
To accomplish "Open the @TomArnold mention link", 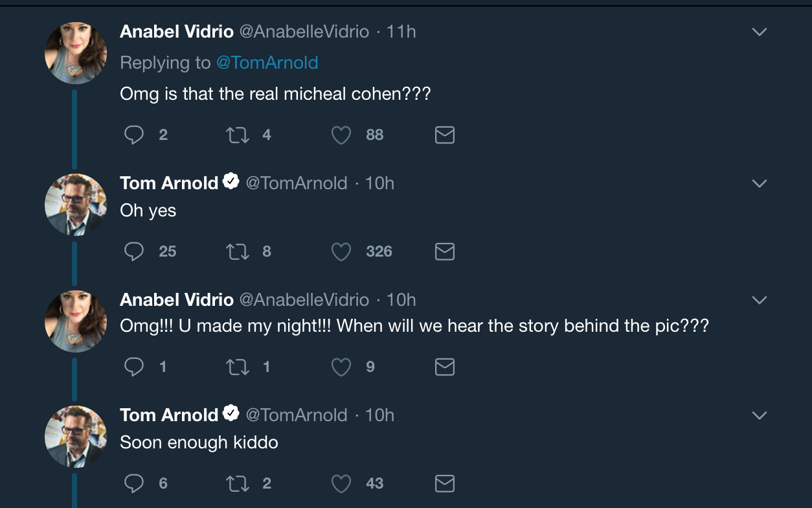I will pos(267,63).
